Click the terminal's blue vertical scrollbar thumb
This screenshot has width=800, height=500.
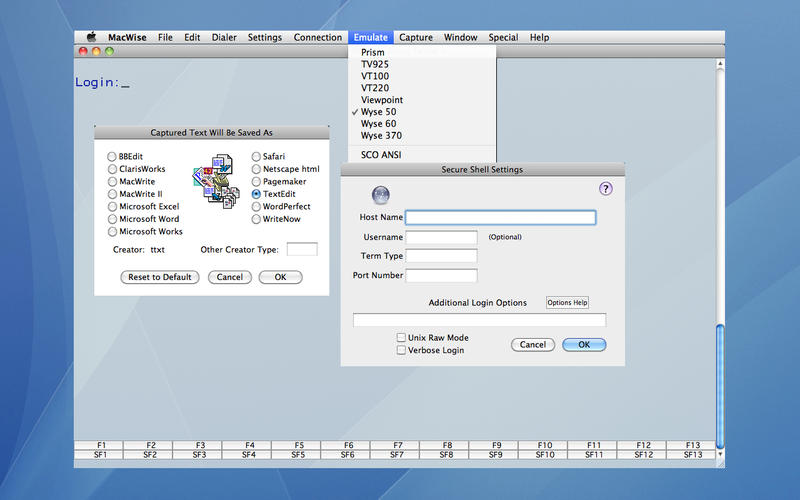(720, 386)
